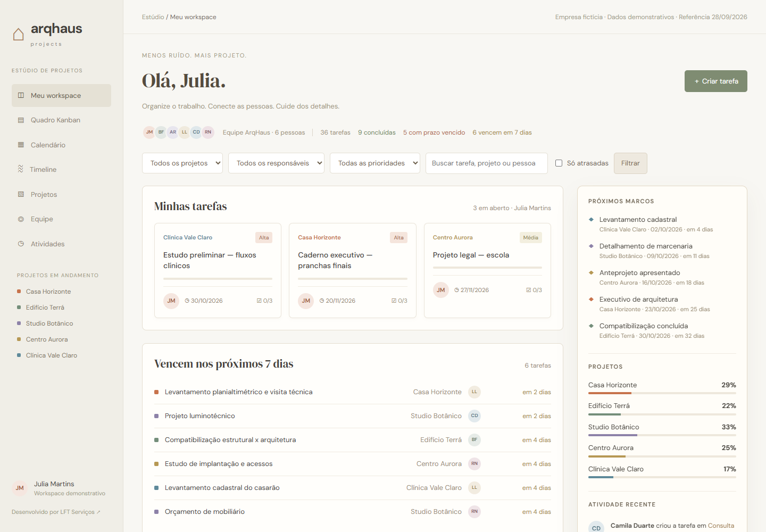Open the Orçamento de mobiliário task row
Screen dimensions: 766x532
click(x=353, y=512)
